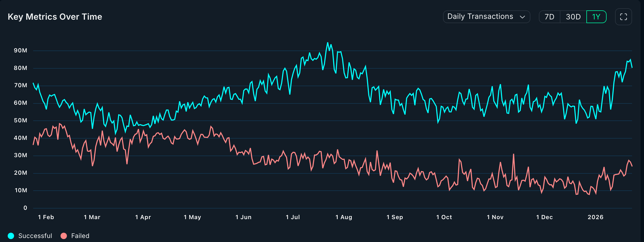Click the 20M y-axis label
Screen dimensions: 644x242
tap(20, 173)
